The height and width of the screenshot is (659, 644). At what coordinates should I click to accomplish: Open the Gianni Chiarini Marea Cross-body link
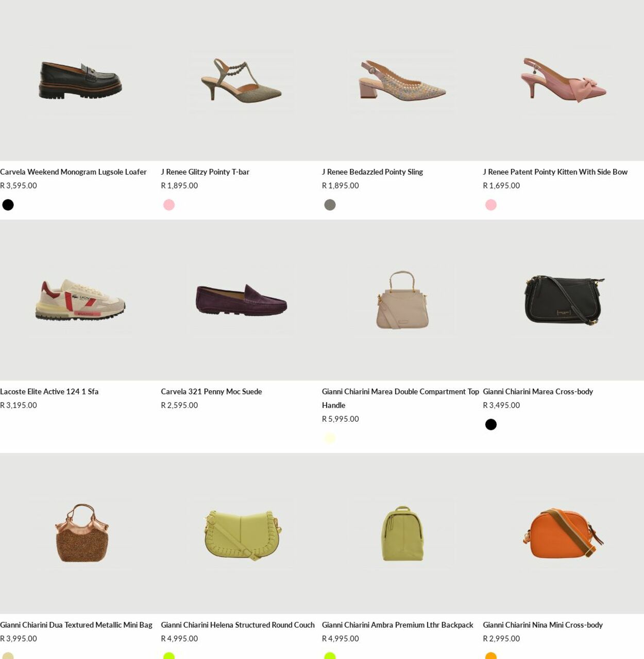click(538, 392)
